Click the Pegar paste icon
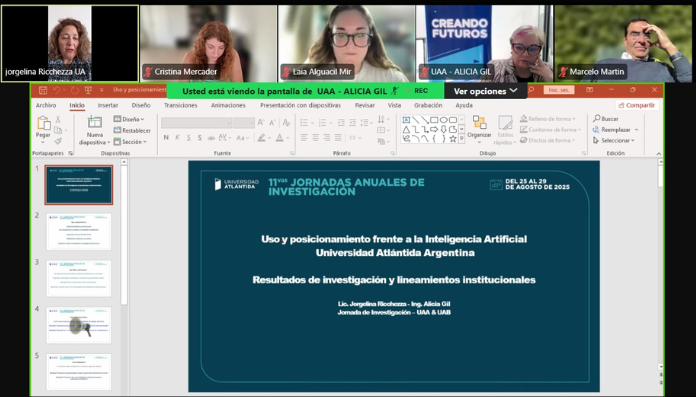Screen dimensions: 696x397 click(x=43, y=123)
